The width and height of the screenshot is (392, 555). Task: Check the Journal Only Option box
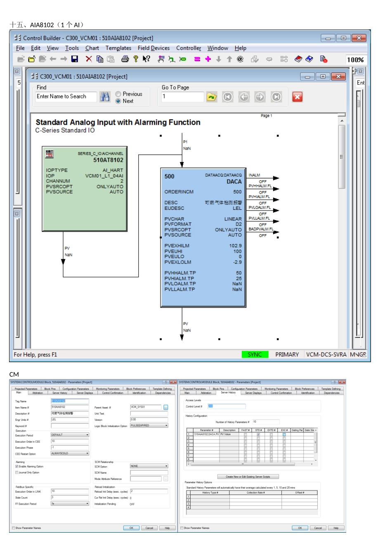pyautogui.click(x=17, y=472)
